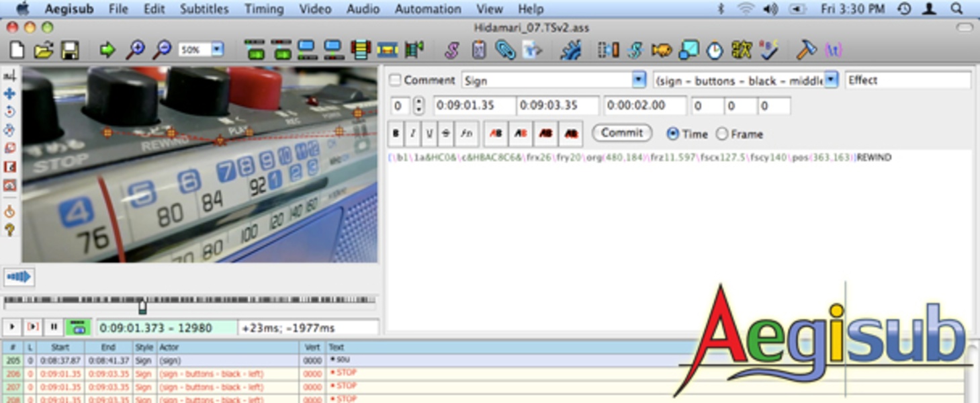Toggle the tag hiding mode icon
Image resolution: width=980 pixels, height=403 pixels.
coord(833,50)
